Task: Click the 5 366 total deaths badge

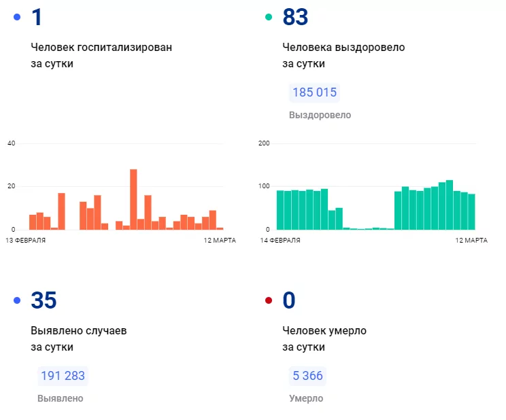Action: pos(307,376)
